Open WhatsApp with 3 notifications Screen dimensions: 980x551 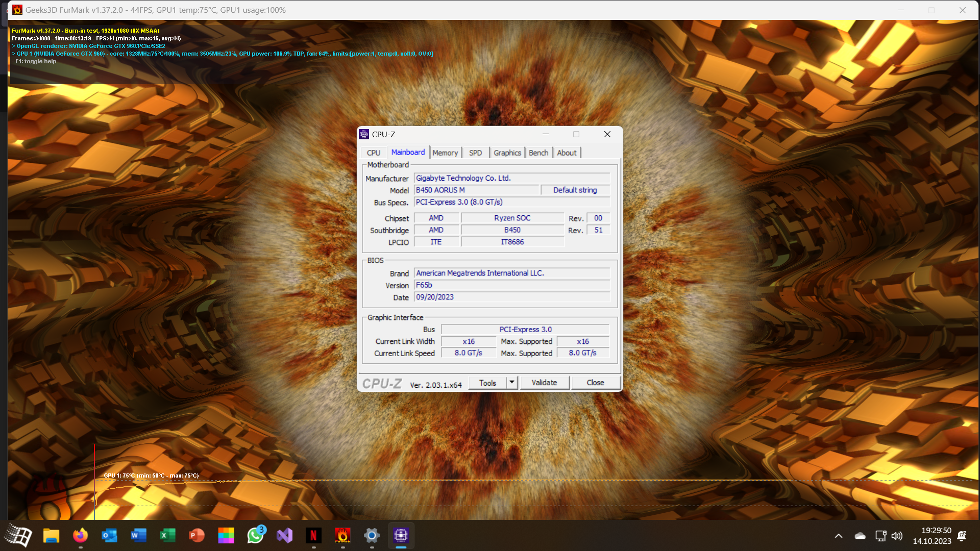[x=255, y=535]
